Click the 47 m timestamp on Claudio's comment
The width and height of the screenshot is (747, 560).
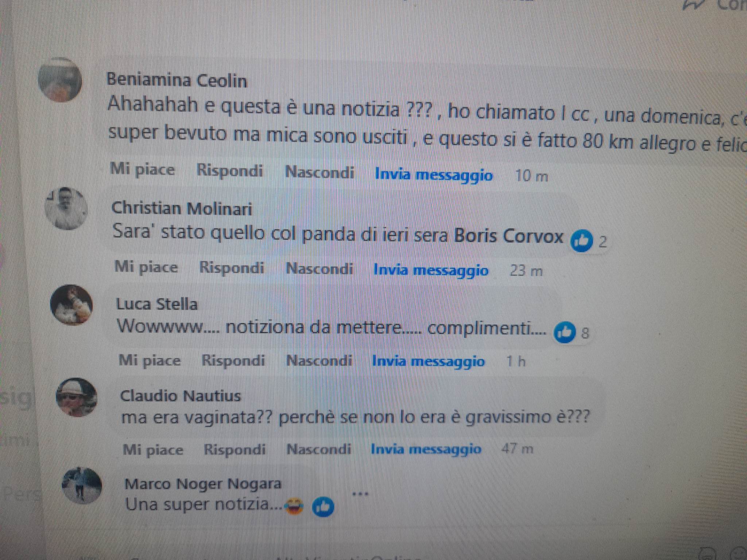click(517, 448)
